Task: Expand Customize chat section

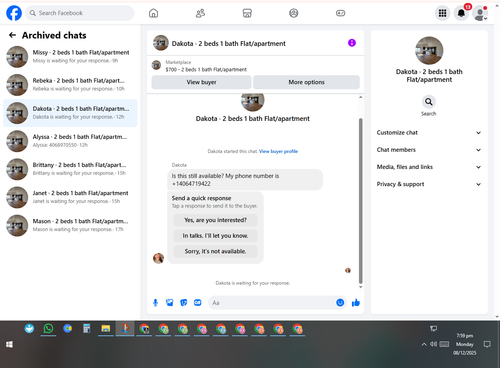Action: click(429, 133)
